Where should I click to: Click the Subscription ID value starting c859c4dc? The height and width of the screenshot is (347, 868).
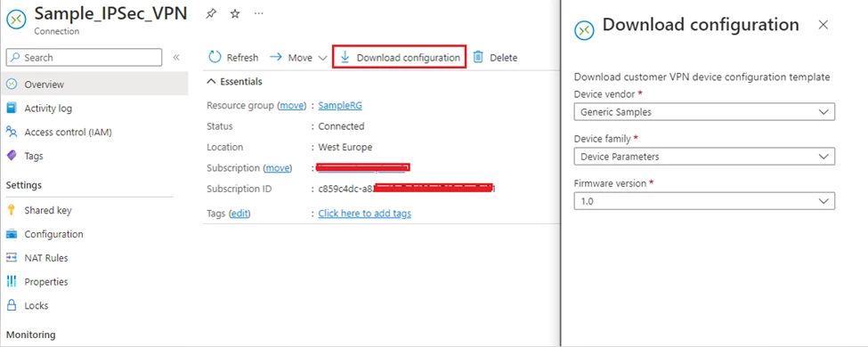(x=406, y=189)
